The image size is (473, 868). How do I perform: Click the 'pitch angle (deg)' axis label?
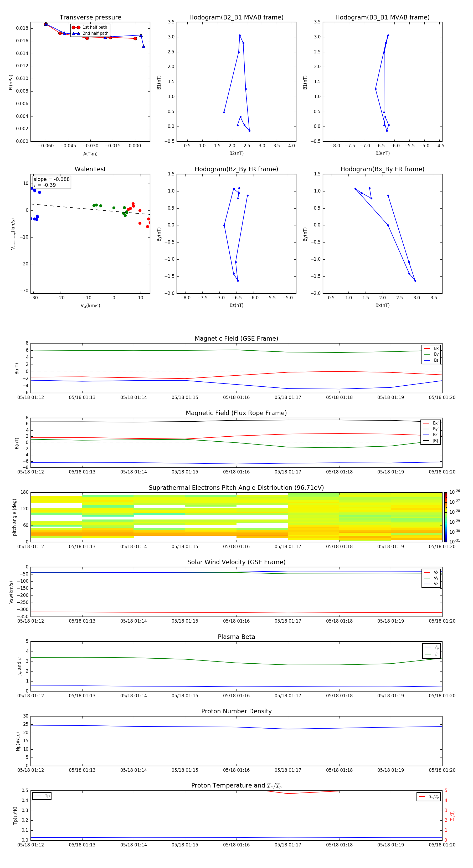tap(14, 517)
